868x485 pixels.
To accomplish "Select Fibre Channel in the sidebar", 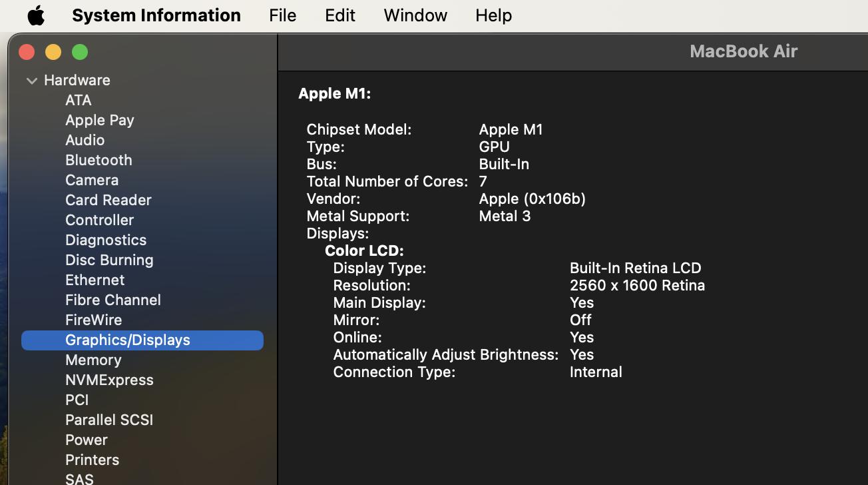I will point(113,300).
